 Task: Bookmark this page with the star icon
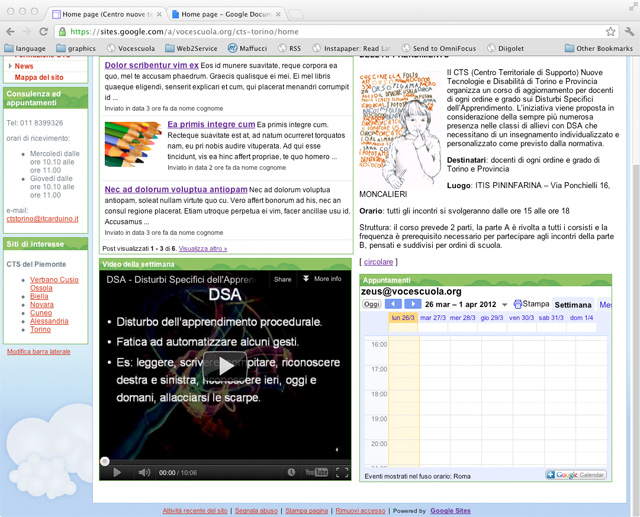pyautogui.click(x=603, y=32)
